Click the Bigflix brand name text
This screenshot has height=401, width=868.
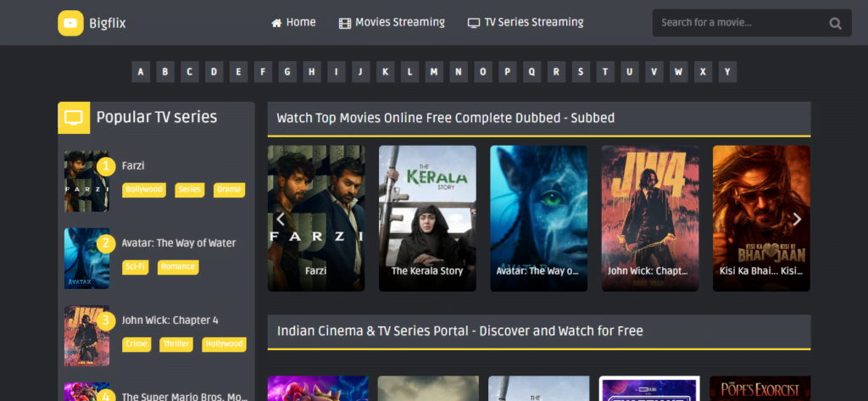pyautogui.click(x=108, y=23)
